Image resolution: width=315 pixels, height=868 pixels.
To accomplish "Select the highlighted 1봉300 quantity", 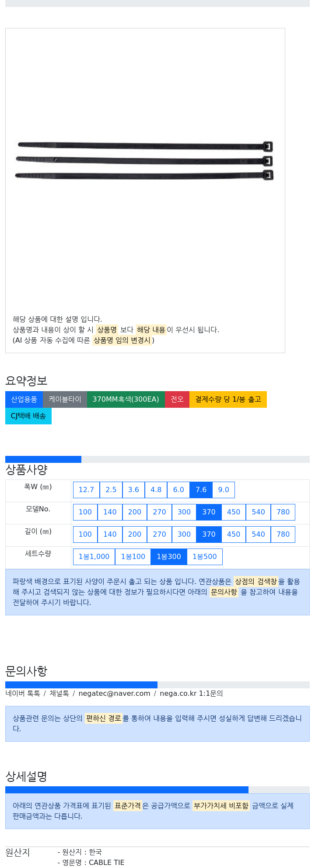I will [x=169, y=557].
